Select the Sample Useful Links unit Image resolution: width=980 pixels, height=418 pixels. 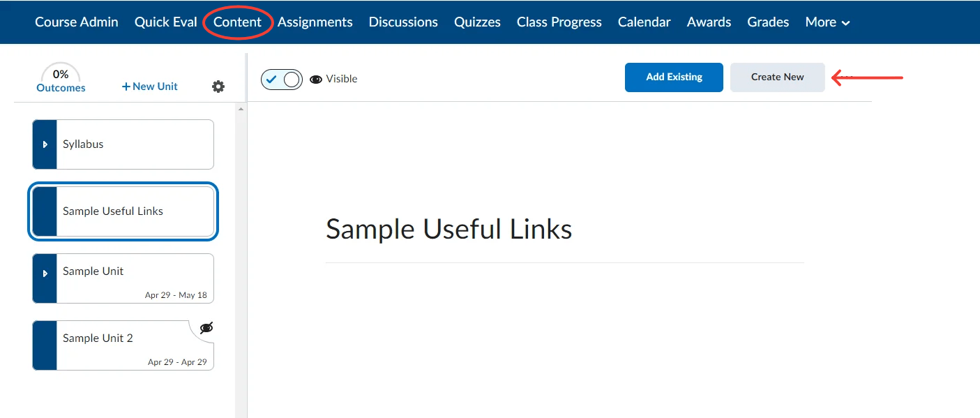[x=123, y=211]
